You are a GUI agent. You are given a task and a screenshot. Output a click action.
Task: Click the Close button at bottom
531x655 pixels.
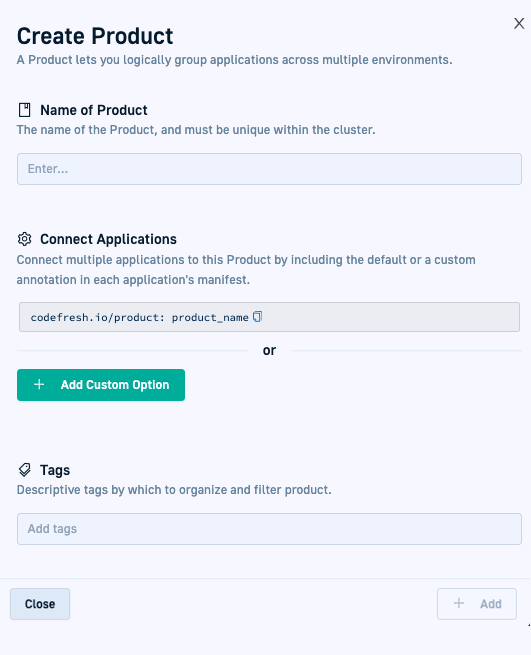40,604
